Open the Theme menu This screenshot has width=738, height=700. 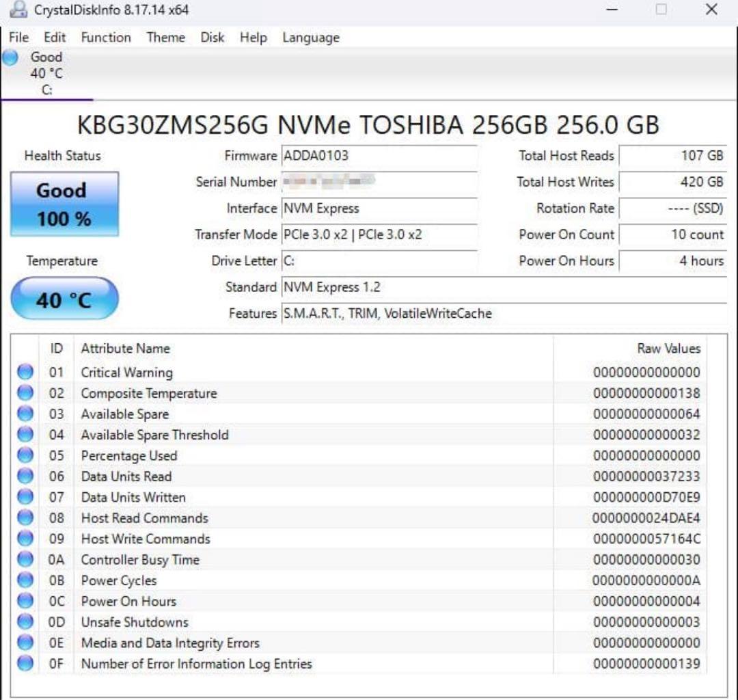(x=165, y=38)
